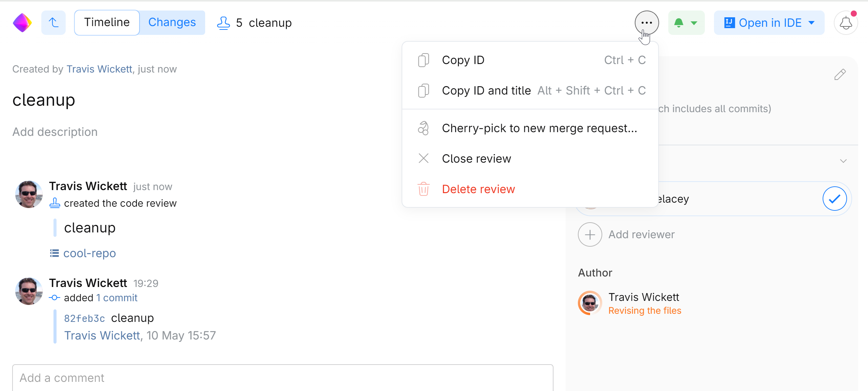
Task: Open the application home logo
Action: point(22,22)
